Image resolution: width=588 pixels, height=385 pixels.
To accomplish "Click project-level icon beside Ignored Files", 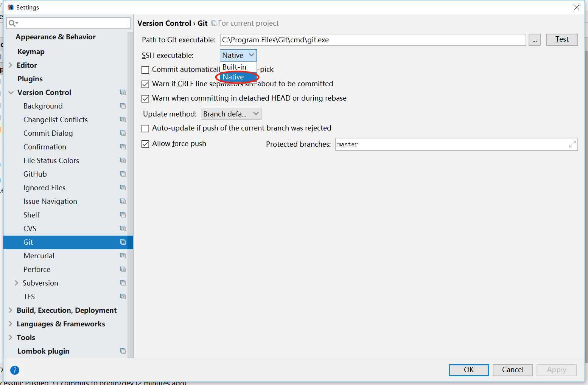I will (x=123, y=188).
